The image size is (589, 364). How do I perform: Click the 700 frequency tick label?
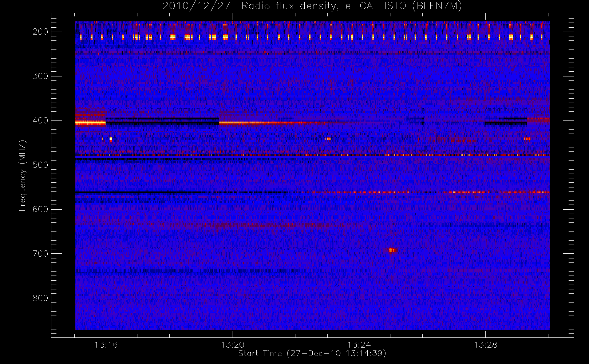point(40,254)
